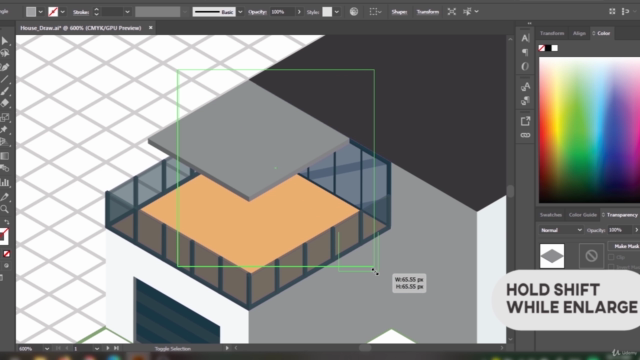Switch to the Align panel tab
Image resolution: width=640 pixels, height=360 pixels.
pyautogui.click(x=579, y=33)
